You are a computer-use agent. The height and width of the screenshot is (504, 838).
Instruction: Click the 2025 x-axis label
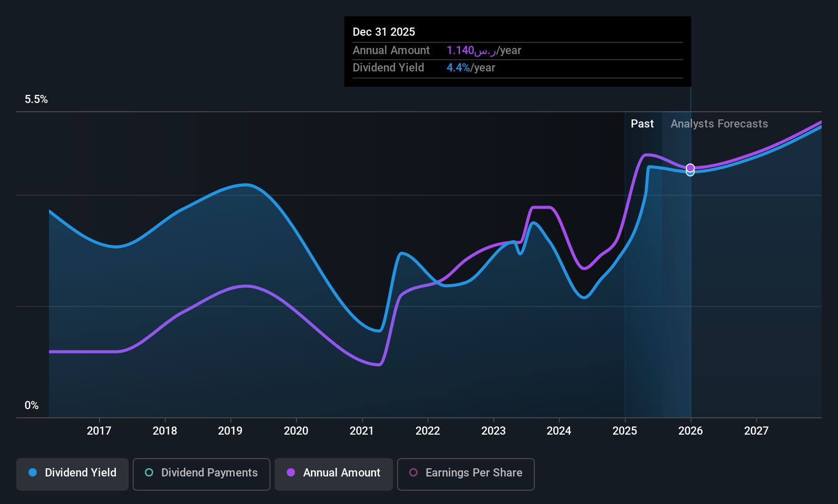(x=625, y=431)
